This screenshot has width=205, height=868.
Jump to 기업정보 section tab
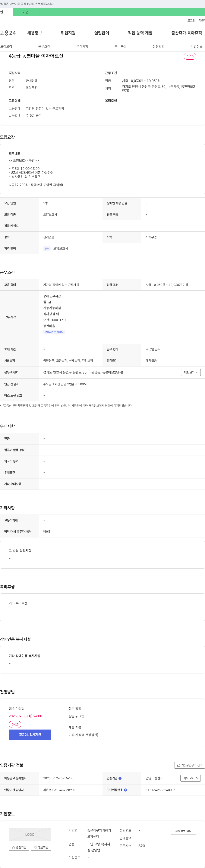(x=197, y=46)
